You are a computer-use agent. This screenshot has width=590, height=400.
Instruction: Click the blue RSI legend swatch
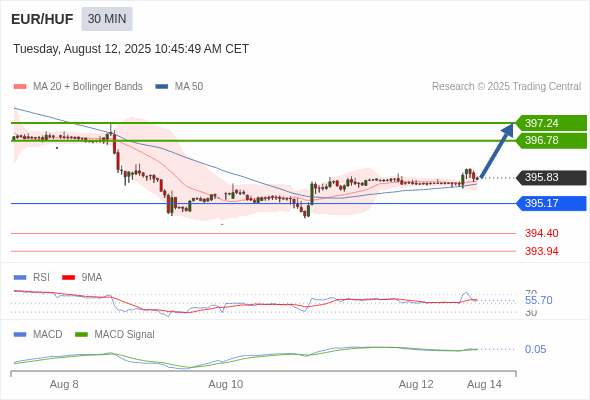click(x=20, y=278)
